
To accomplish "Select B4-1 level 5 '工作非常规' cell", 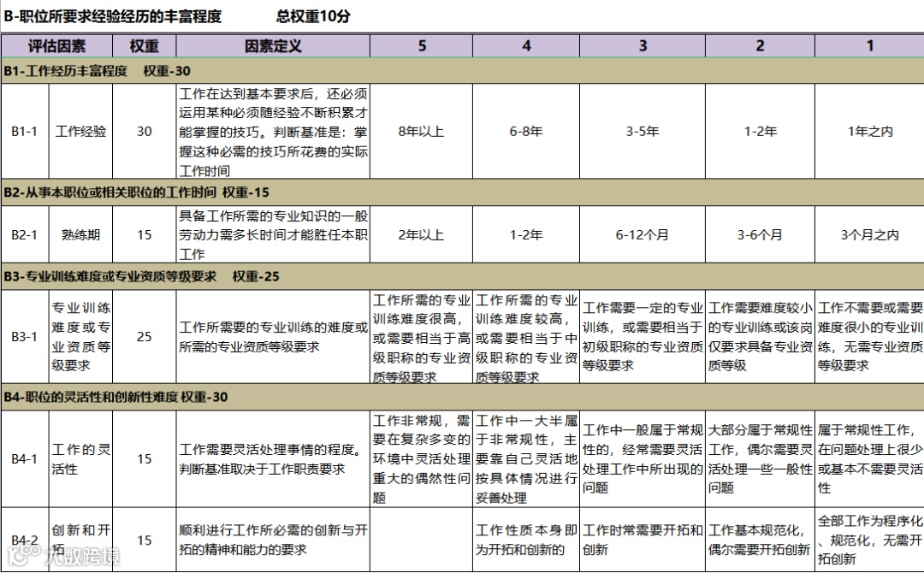I will 421,458.
